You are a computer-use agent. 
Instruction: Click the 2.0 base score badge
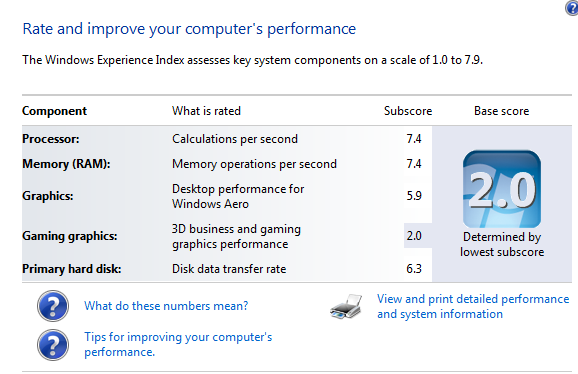click(502, 189)
